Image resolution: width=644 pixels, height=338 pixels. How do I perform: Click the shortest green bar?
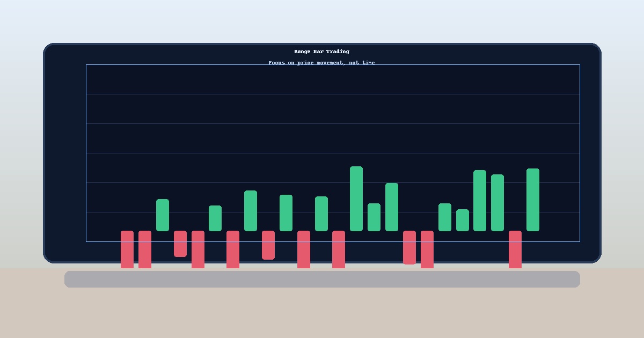click(462, 220)
